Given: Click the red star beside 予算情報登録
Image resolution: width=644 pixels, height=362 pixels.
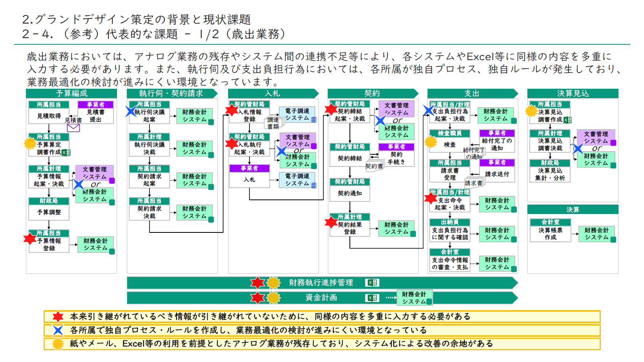Looking at the screenshot, I should pyautogui.click(x=30, y=238).
